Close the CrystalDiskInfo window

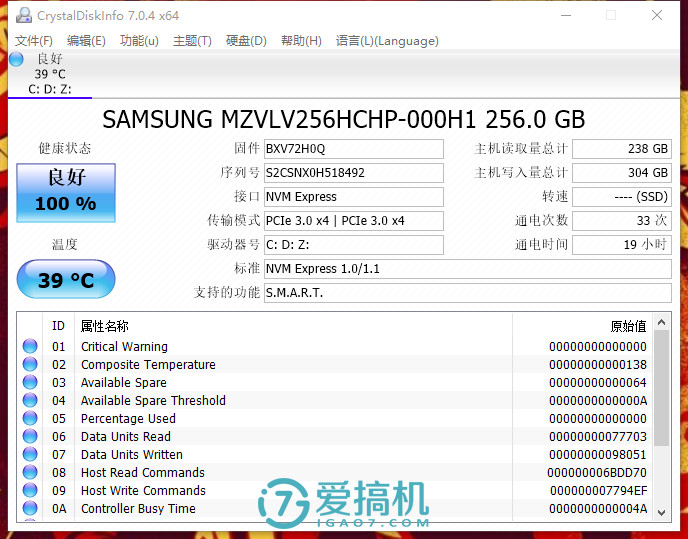click(657, 15)
